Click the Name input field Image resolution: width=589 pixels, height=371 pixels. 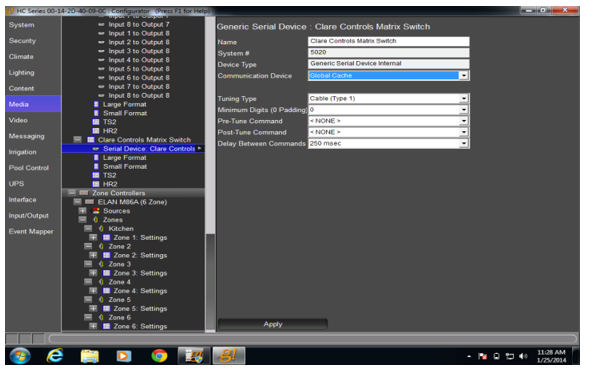point(388,41)
